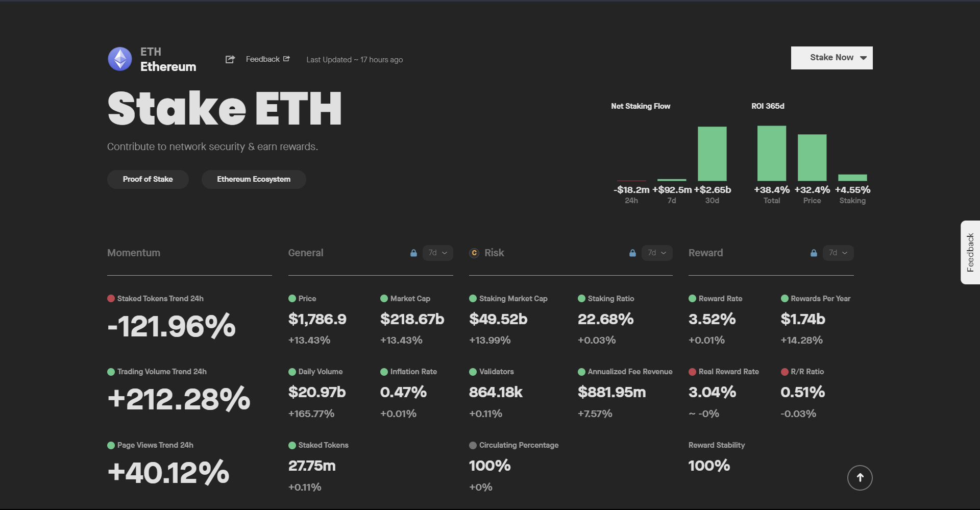Click the Net Staking Flow chart title

(641, 106)
